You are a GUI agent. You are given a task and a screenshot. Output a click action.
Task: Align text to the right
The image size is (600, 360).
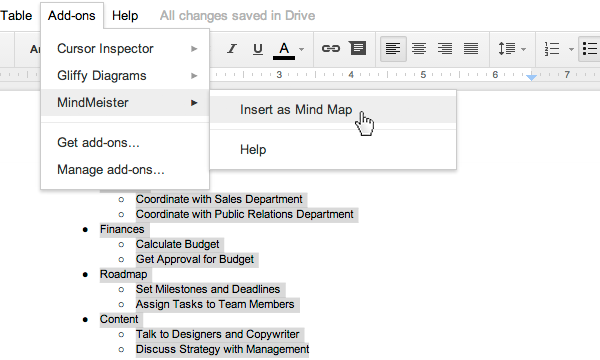coord(445,49)
